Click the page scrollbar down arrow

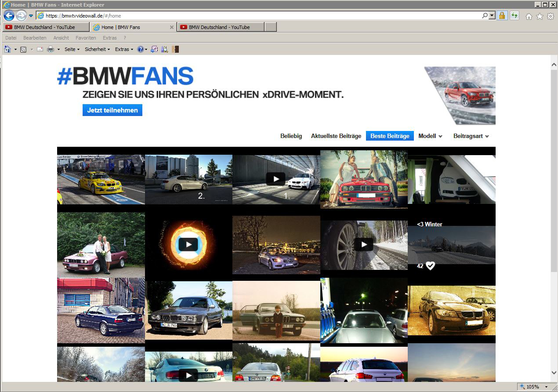tap(554, 373)
